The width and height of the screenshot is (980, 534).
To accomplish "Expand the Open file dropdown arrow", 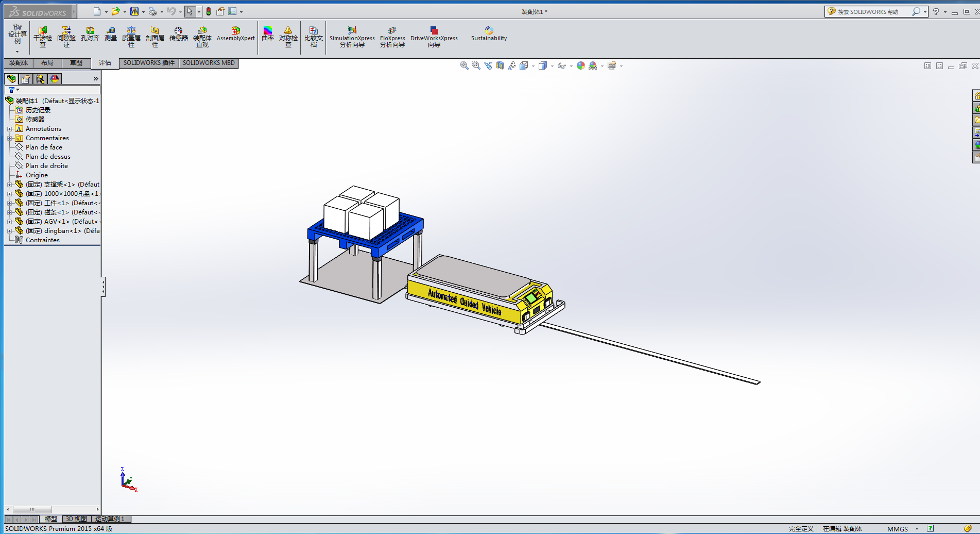I will 125,12.
